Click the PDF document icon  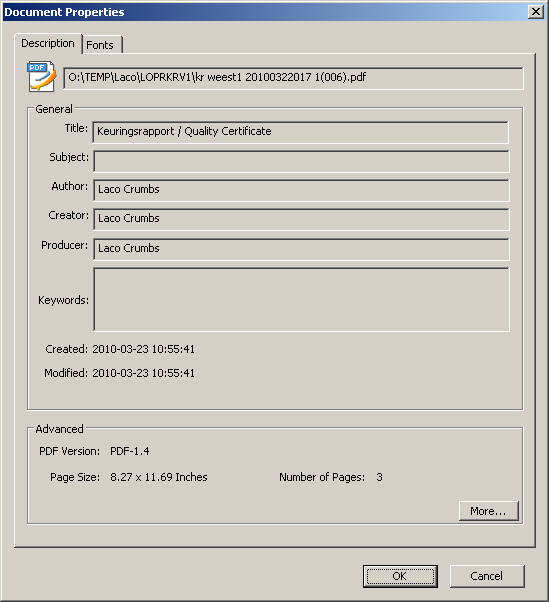tap(41, 76)
